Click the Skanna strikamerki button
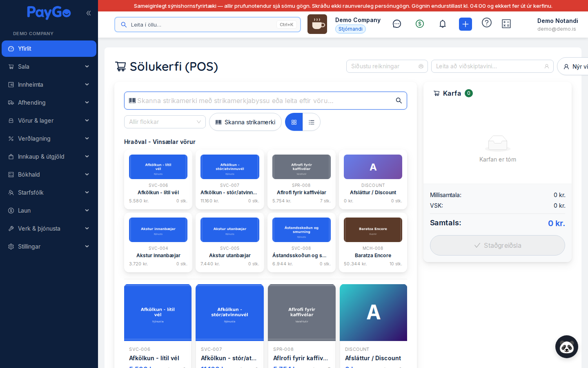This screenshot has height=368, width=588. coord(245,122)
